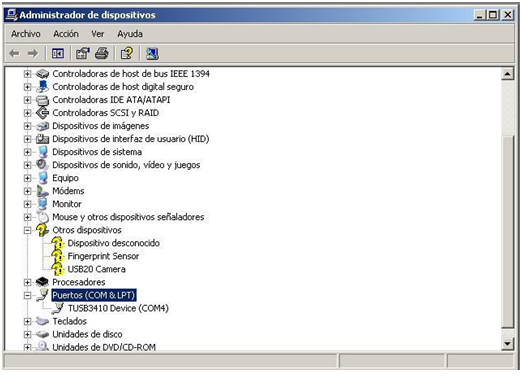Click the vertical scrollbar thumb
Screen dimensions: 522x378
[x=507, y=231]
